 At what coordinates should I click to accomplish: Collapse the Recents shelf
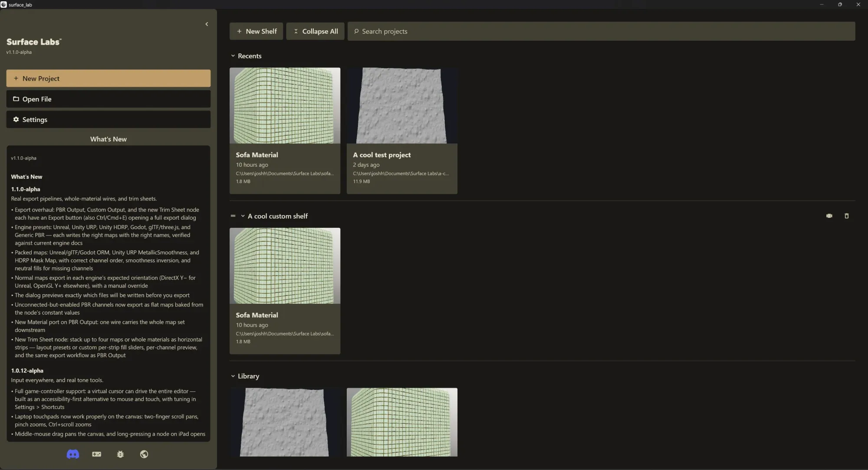click(x=233, y=56)
